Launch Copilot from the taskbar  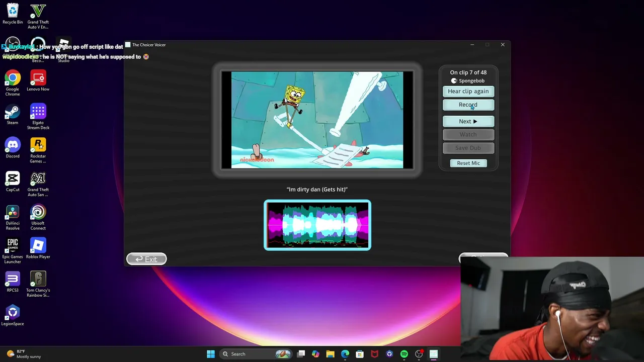pyautogui.click(x=315, y=354)
